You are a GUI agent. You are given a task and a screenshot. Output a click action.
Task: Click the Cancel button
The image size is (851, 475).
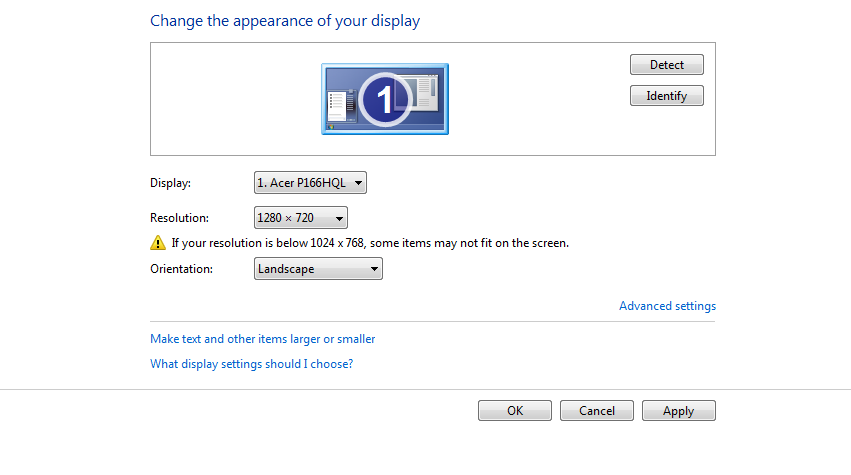(596, 410)
